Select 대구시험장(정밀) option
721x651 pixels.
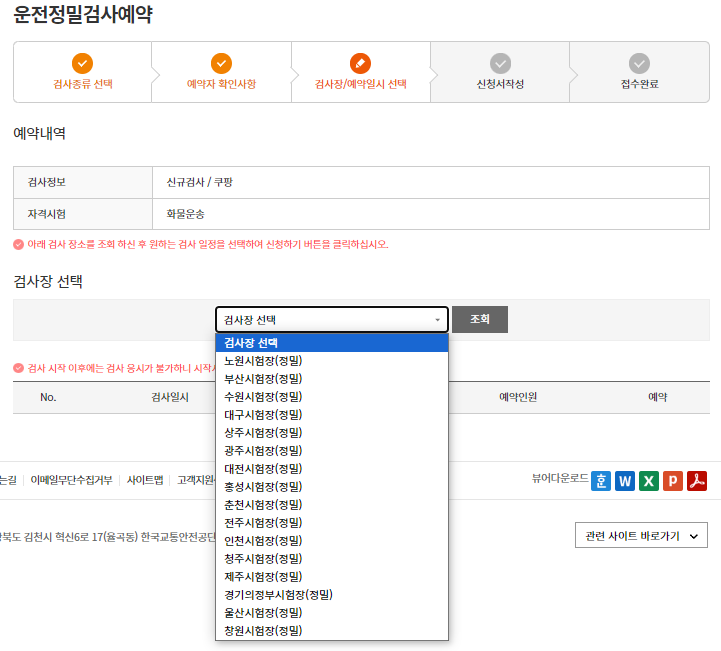pos(332,415)
